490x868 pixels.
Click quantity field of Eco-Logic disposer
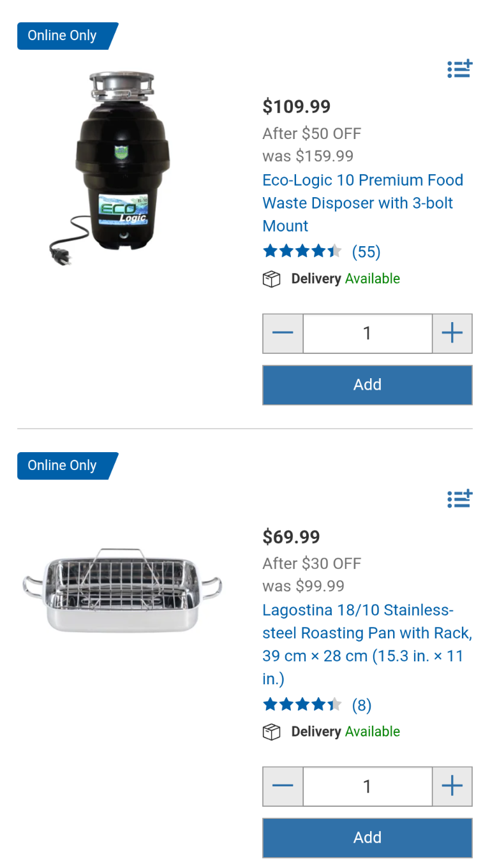(x=367, y=333)
